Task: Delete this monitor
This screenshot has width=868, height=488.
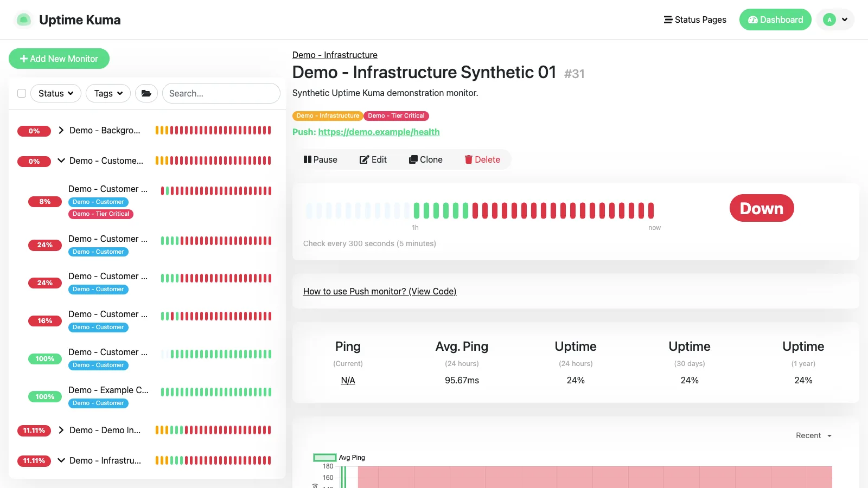Action: pos(482,159)
